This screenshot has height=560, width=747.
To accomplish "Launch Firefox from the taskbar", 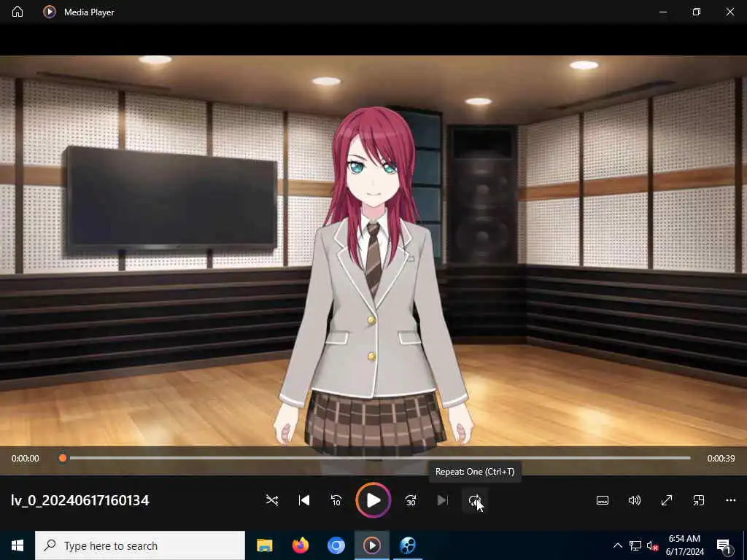I will (x=300, y=545).
